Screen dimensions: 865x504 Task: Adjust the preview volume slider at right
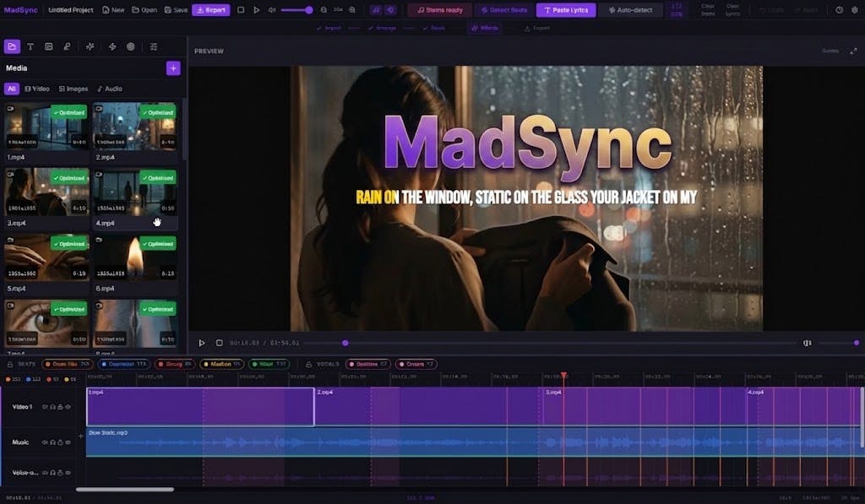(839, 343)
